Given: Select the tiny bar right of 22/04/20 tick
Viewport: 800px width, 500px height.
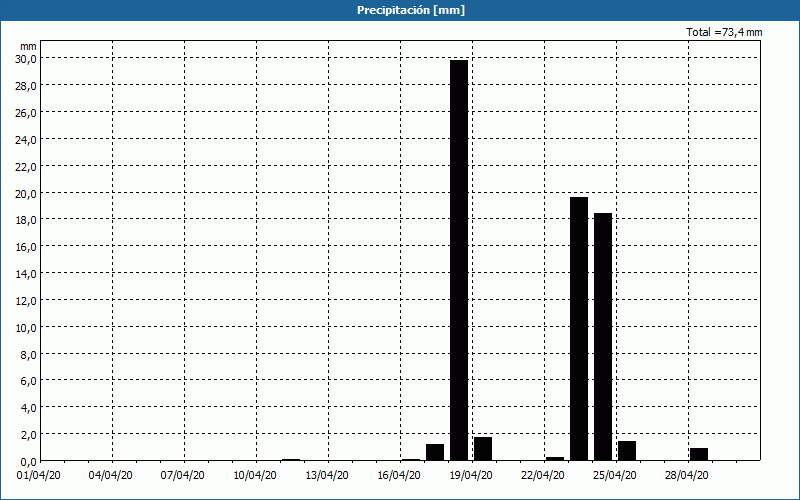Looking at the screenshot, I should [x=555, y=459].
